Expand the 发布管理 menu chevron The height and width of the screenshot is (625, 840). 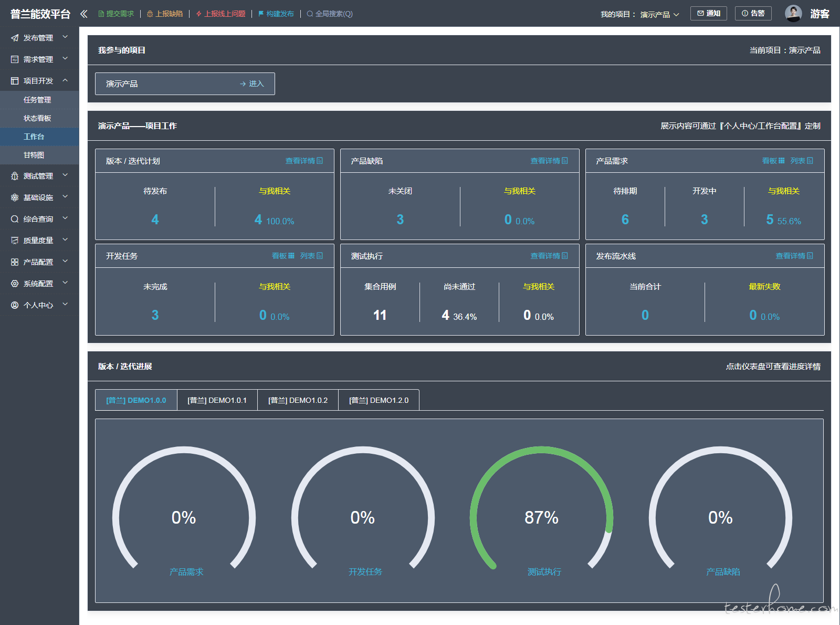point(65,37)
